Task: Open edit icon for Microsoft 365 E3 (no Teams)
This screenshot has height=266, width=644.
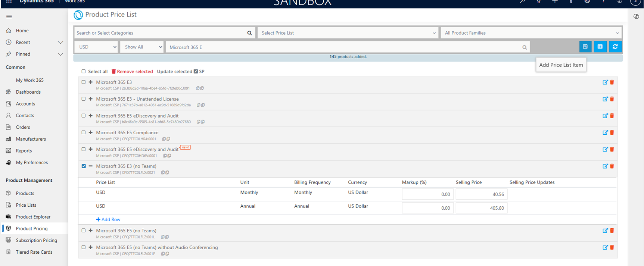Action: [605, 166]
